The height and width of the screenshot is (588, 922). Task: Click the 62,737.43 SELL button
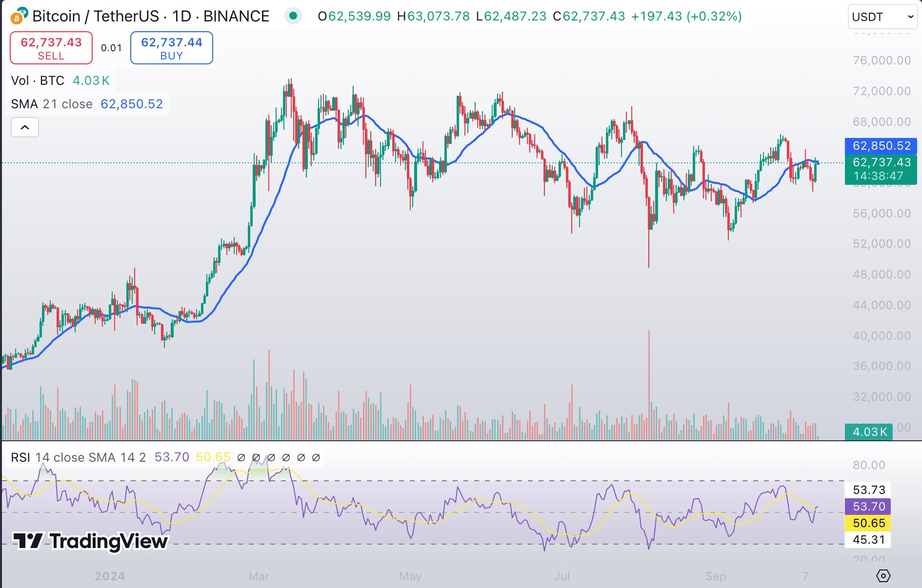(51, 48)
